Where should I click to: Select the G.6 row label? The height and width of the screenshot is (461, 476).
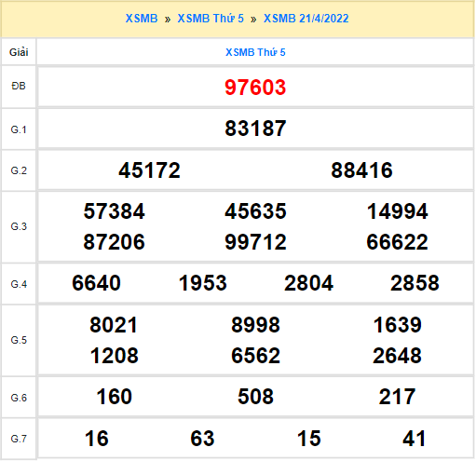[19, 398]
